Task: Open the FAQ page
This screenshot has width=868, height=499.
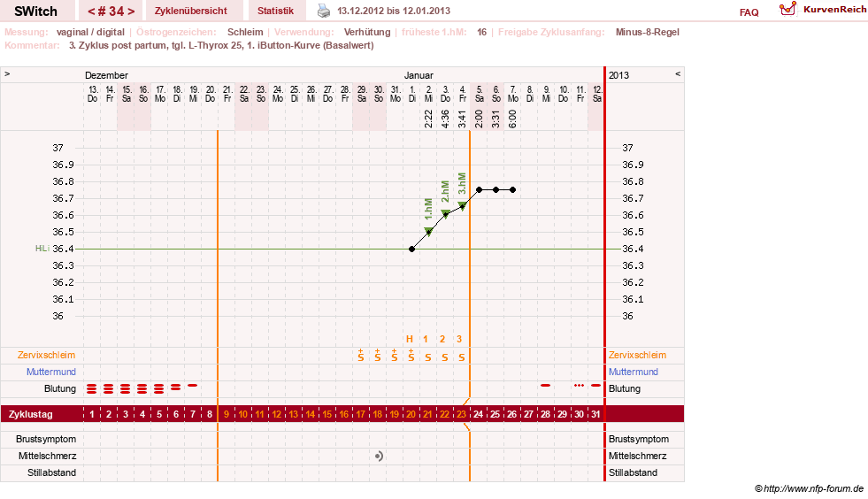Action: [x=749, y=12]
